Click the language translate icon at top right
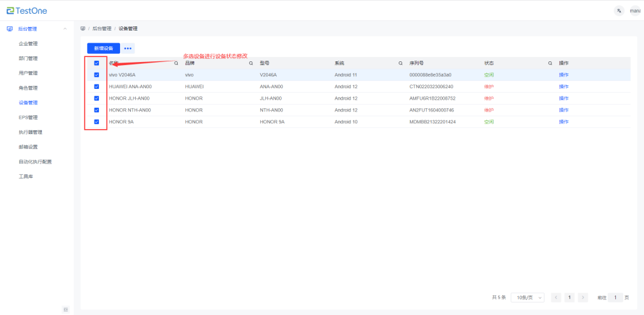 coord(619,11)
